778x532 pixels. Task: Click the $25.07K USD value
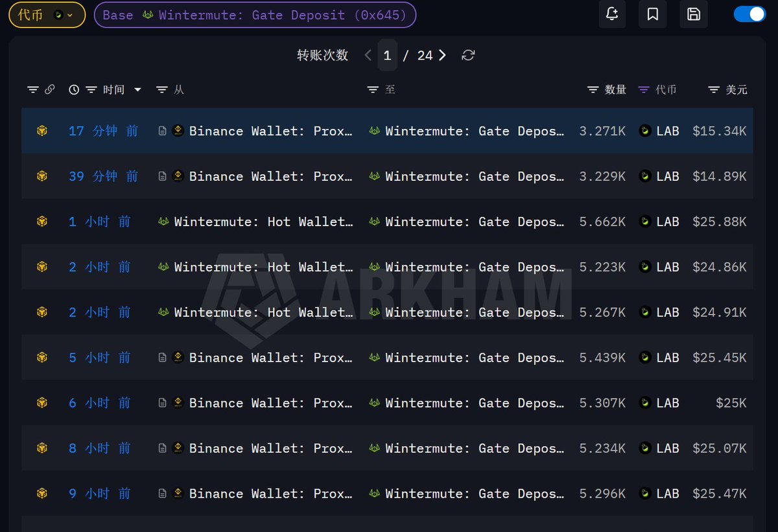pos(720,448)
